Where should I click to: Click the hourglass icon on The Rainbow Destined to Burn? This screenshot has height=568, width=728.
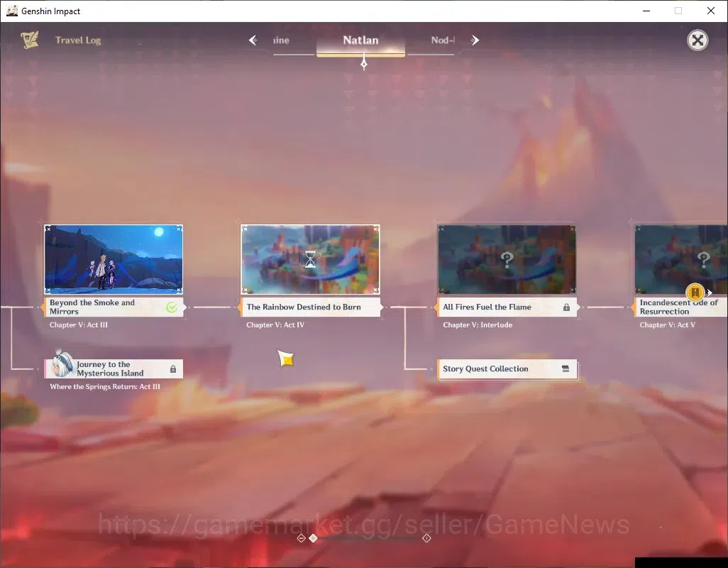click(310, 259)
